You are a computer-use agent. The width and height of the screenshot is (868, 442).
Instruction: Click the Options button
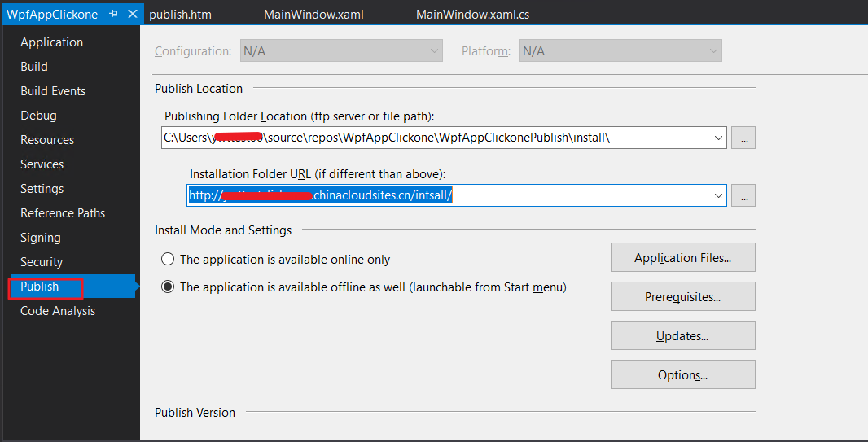[x=682, y=374]
